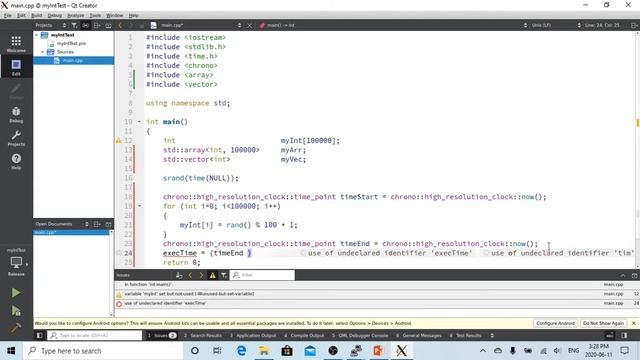Click the Type to locate search field

(95, 336)
